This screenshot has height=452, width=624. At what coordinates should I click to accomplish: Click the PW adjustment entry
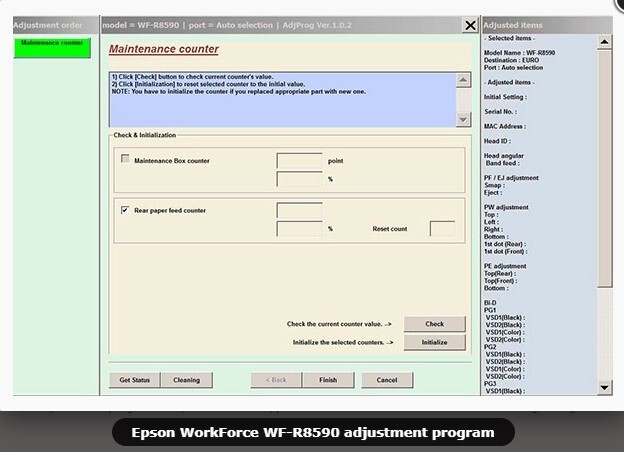point(506,207)
